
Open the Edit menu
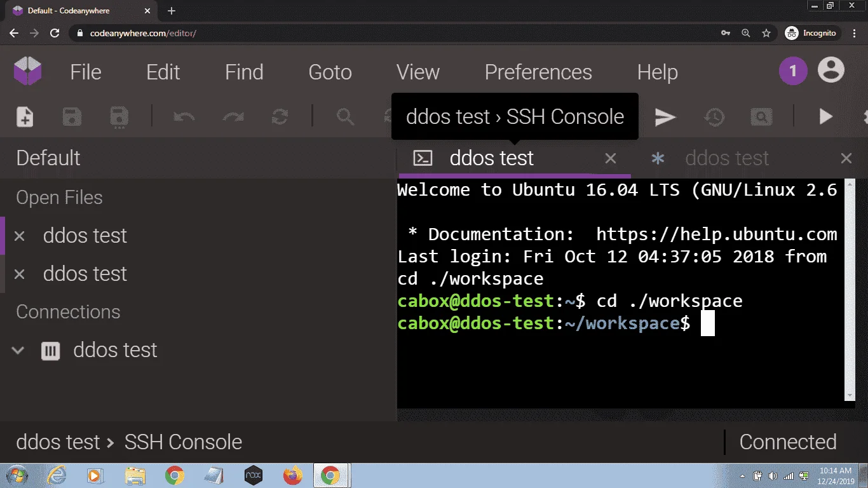[163, 72]
